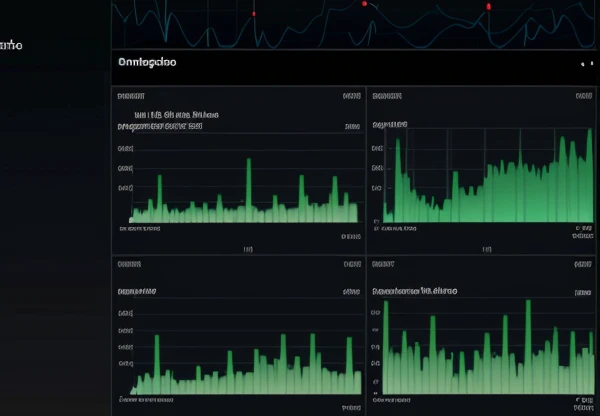The height and width of the screenshot is (416, 600).
Task: Click the title of the lower-left chart panel
Action: click(x=130, y=265)
